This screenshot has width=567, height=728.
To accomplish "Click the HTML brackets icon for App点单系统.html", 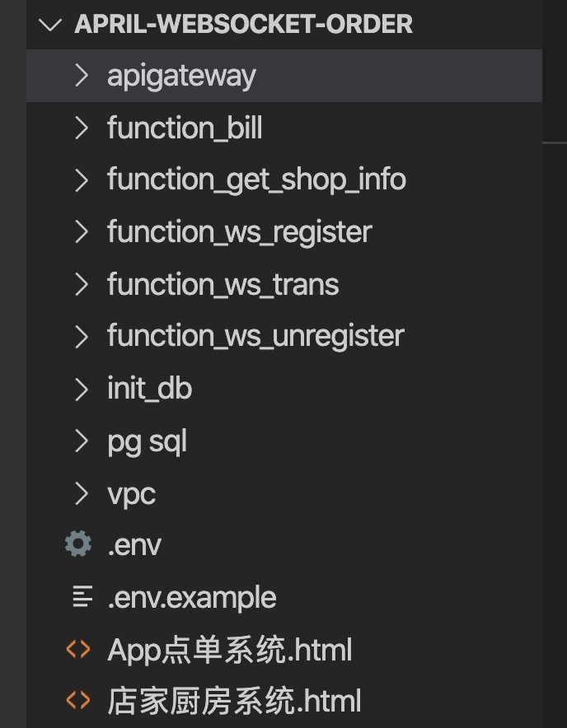I will click(78, 649).
